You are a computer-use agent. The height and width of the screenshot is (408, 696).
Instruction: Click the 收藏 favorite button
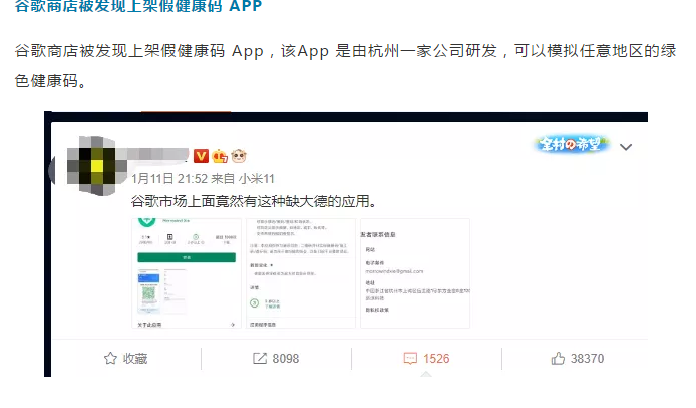point(126,358)
